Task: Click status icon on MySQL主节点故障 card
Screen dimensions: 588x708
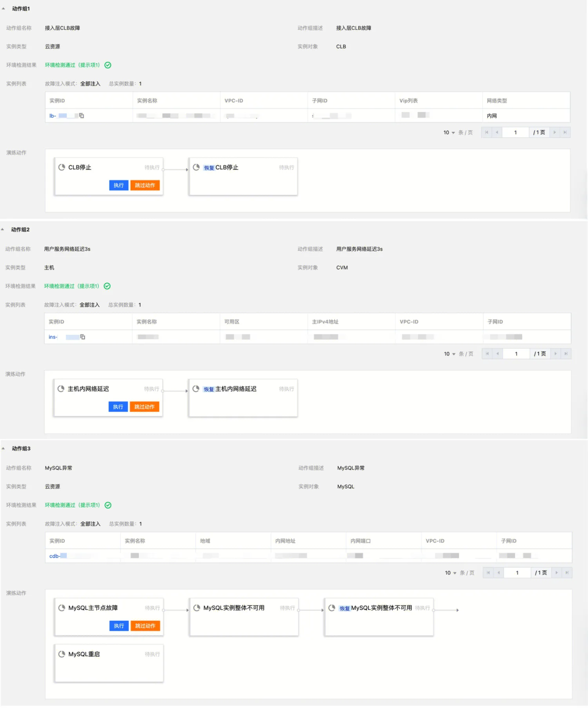Action: tap(62, 608)
